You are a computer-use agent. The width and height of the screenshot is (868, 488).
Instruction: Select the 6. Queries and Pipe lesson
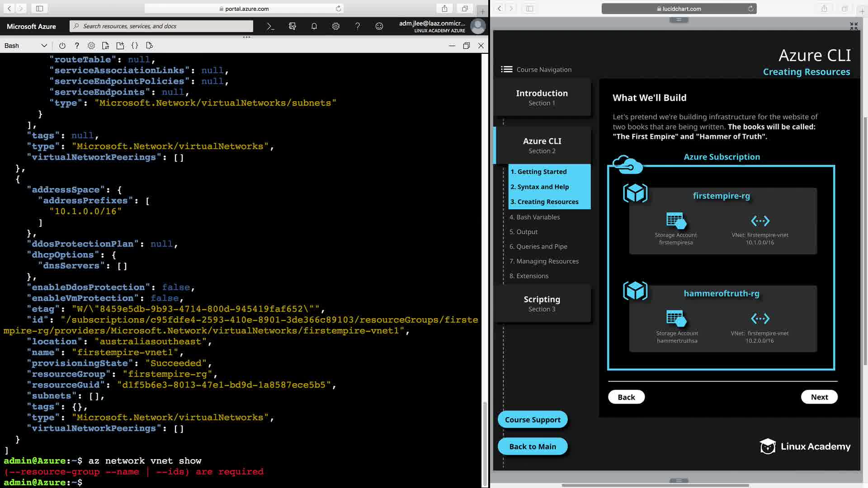point(538,247)
